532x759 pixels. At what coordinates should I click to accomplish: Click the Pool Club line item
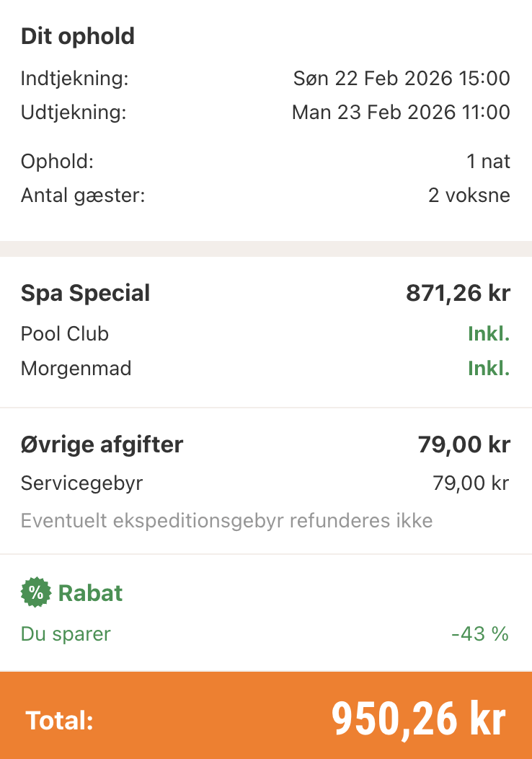click(65, 334)
